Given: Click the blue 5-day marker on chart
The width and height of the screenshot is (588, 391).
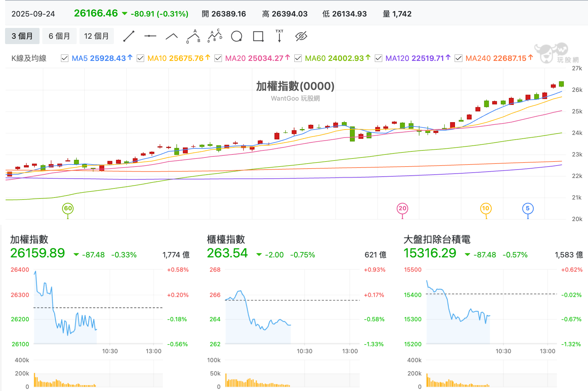Looking at the screenshot, I should pyautogui.click(x=528, y=209).
